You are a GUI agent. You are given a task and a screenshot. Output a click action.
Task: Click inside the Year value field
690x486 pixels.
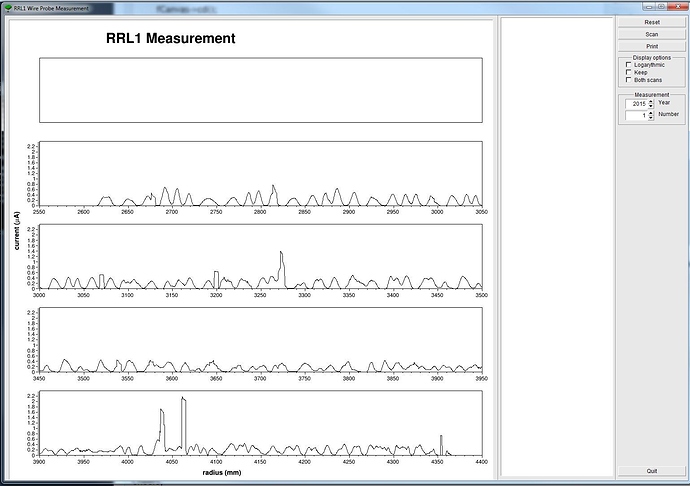pyautogui.click(x=636, y=103)
